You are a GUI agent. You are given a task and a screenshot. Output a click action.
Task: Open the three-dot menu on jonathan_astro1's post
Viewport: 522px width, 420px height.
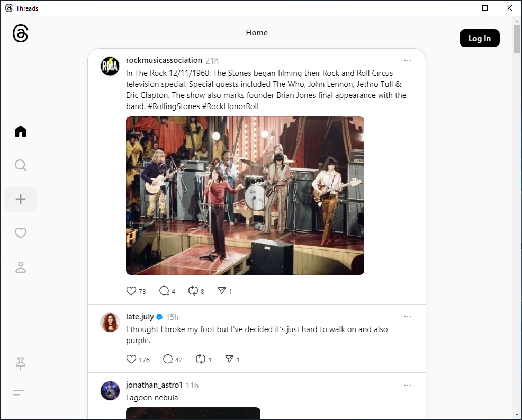tap(408, 385)
